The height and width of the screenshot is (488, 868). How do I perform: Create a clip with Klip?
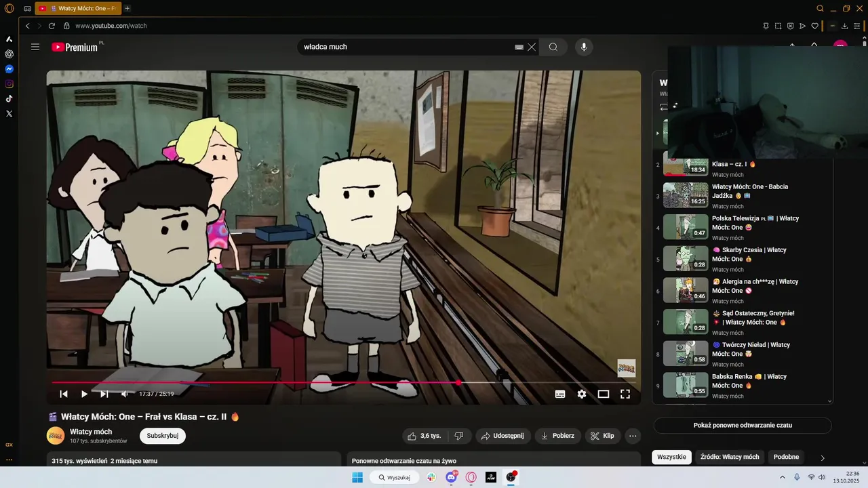tap(603, 436)
